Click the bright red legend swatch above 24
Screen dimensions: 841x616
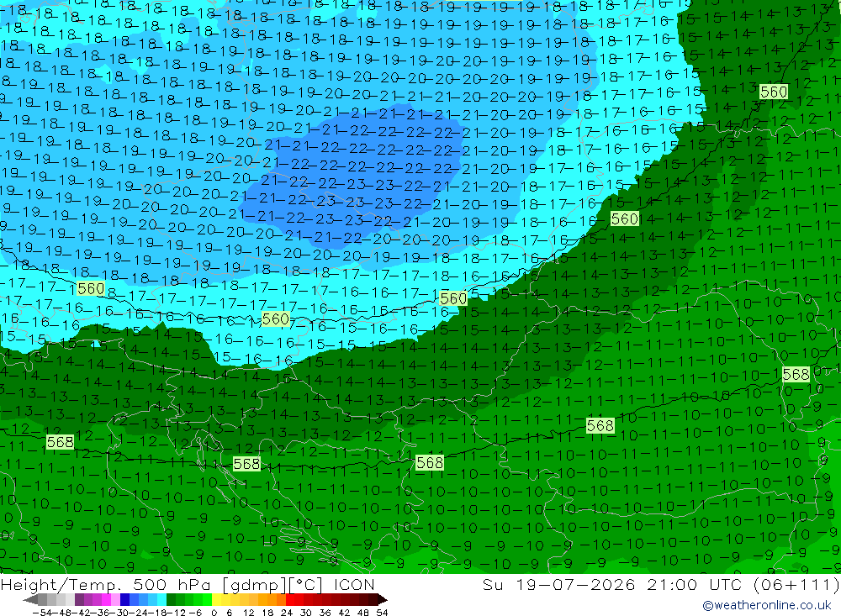[291, 599]
